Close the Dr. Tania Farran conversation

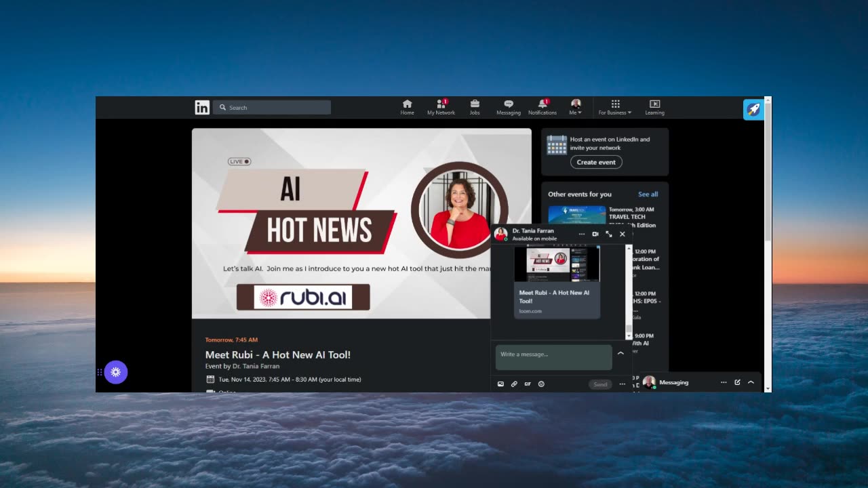623,234
